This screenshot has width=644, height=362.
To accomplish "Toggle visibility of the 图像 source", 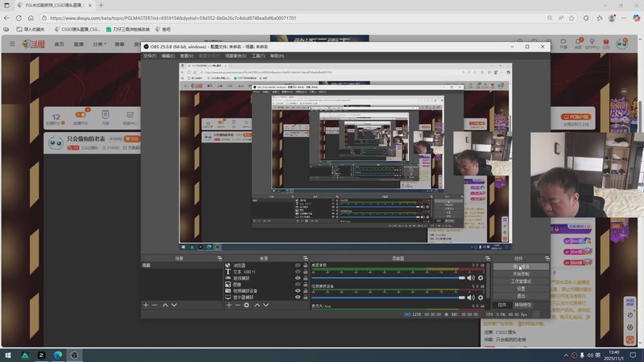I will (298, 285).
